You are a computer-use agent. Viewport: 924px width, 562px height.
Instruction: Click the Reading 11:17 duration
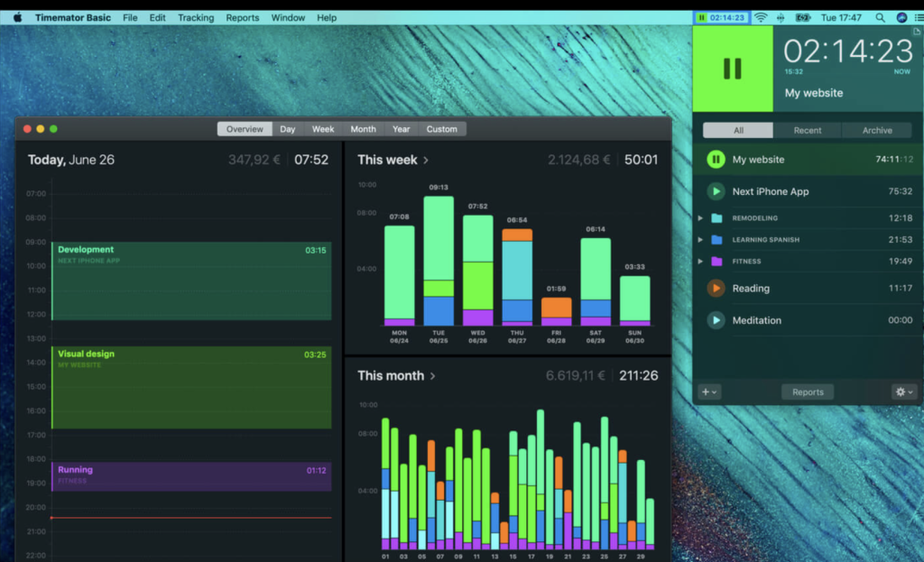(901, 288)
